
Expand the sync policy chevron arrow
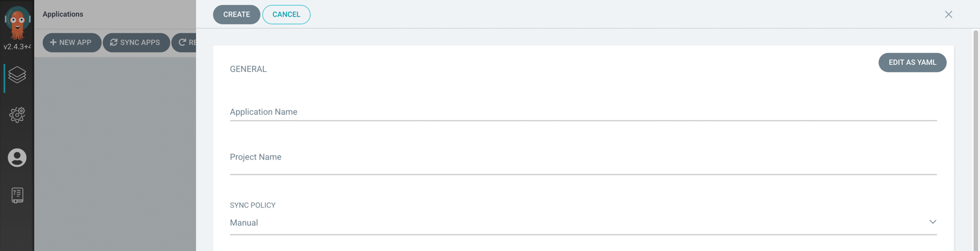coord(932,222)
